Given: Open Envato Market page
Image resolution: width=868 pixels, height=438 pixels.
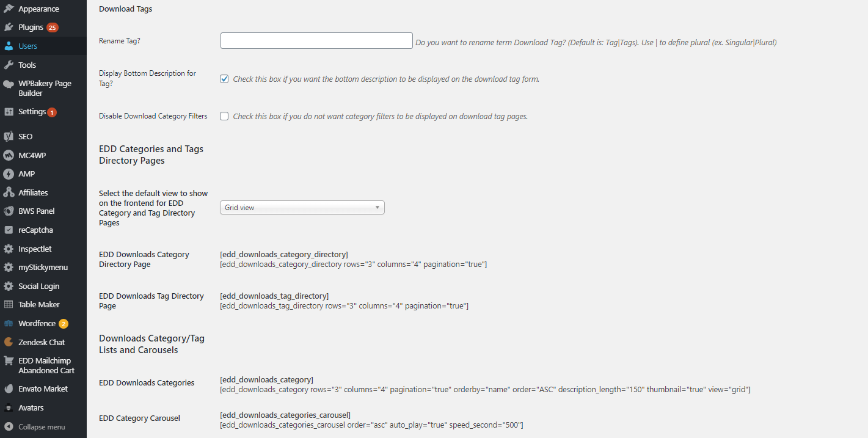Looking at the screenshot, I should (x=43, y=389).
